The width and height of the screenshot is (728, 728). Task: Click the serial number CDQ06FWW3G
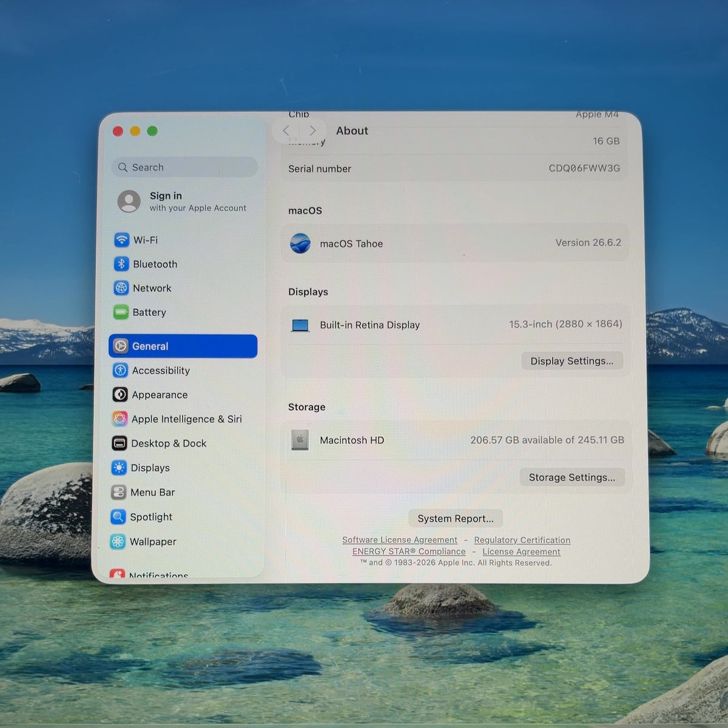(x=584, y=168)
